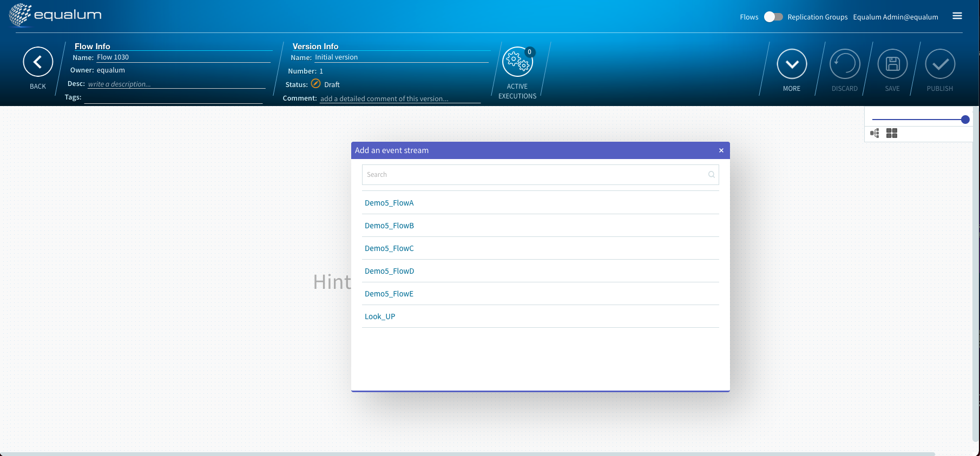Image resolution: width=980 pixels, height=456 pixels.
Task: Open the hamburger menu icon
Action: click(957, 16)
